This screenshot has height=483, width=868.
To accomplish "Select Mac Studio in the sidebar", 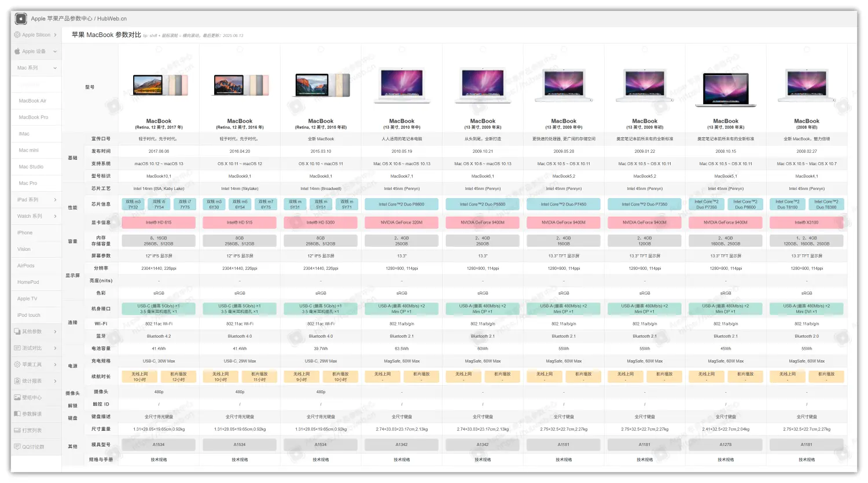I will pos(31,167).
